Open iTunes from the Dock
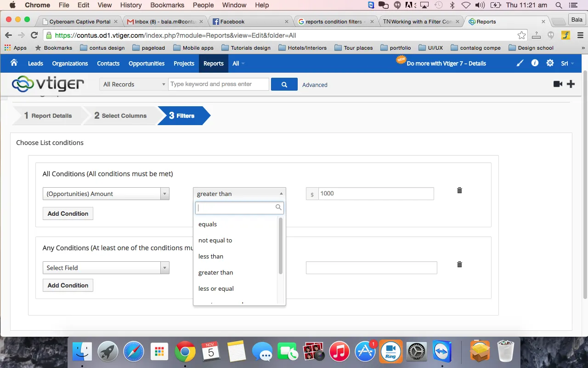Screen dimensions: 588x368 pos(339,352)
